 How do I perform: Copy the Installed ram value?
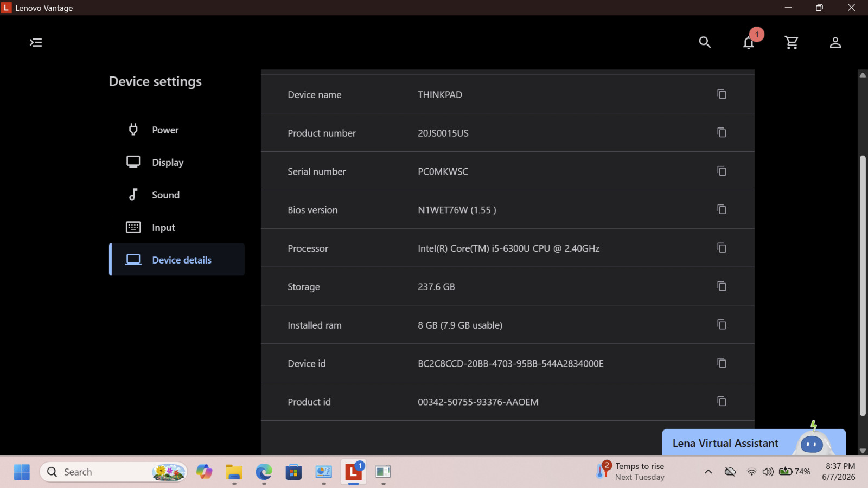coord(722,325)
